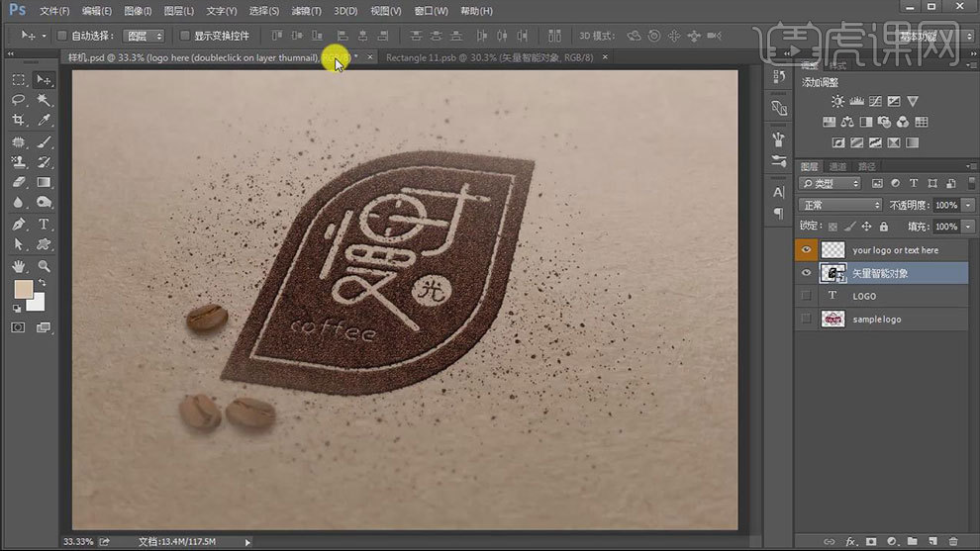Add layer style fx icon
This screenshot has width=980, height=551.
coord(850,541)
